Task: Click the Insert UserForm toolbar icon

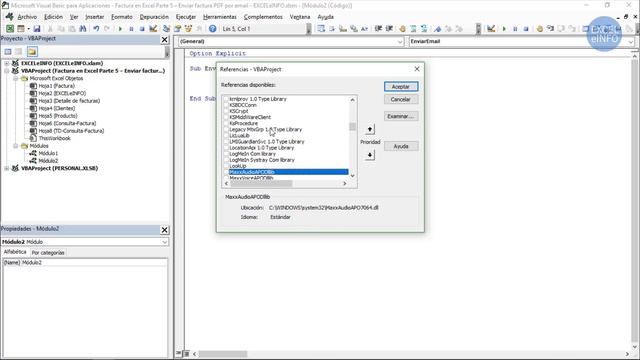Action: [x=20, y=29]
